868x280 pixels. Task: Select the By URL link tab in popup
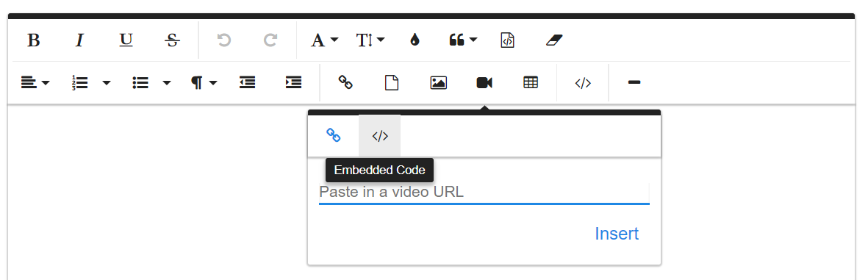[x=333, y=135]
